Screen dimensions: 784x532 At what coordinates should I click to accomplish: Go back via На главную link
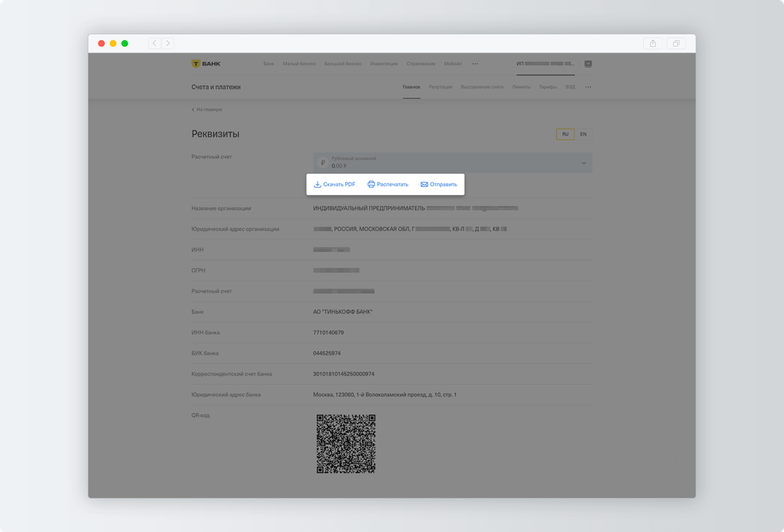(207, 109)
